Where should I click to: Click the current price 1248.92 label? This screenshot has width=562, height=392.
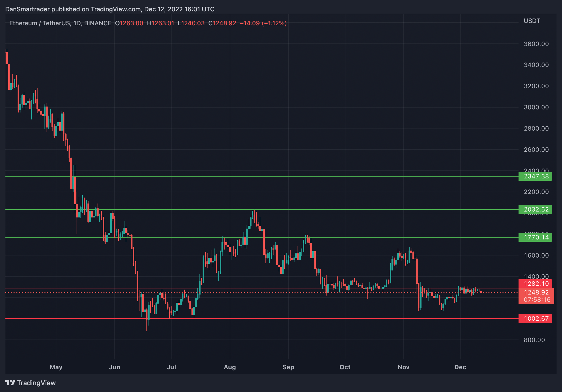coord(536,292)
